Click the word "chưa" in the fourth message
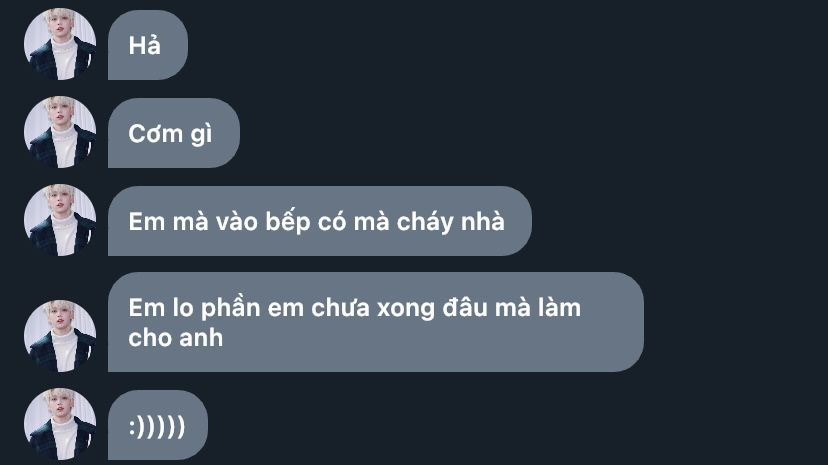828x465 pixels. (x=340, y=308)
